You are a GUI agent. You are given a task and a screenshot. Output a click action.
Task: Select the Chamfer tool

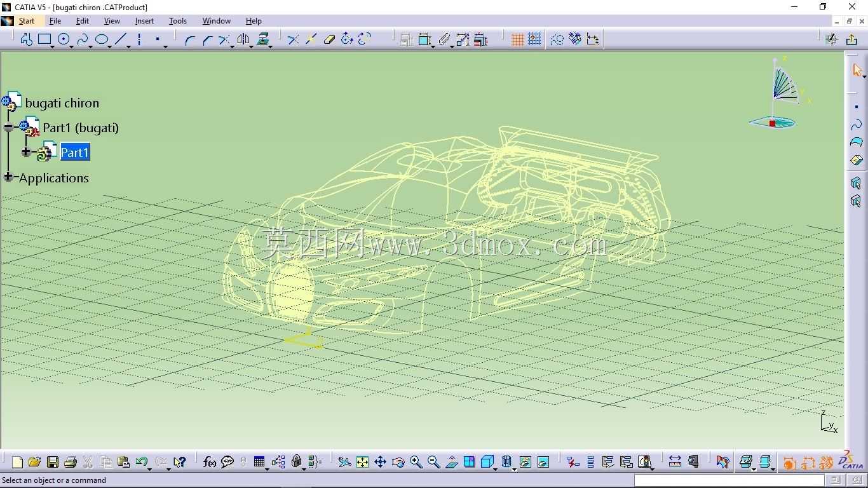[207, 39]
